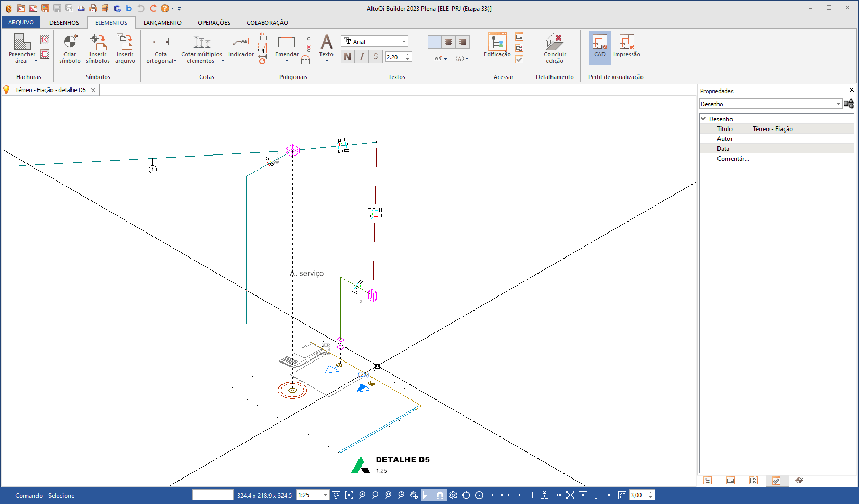Viewport: 859px width, 504px height.
Task: Click the Preencher área button
Action: point(22,48)
